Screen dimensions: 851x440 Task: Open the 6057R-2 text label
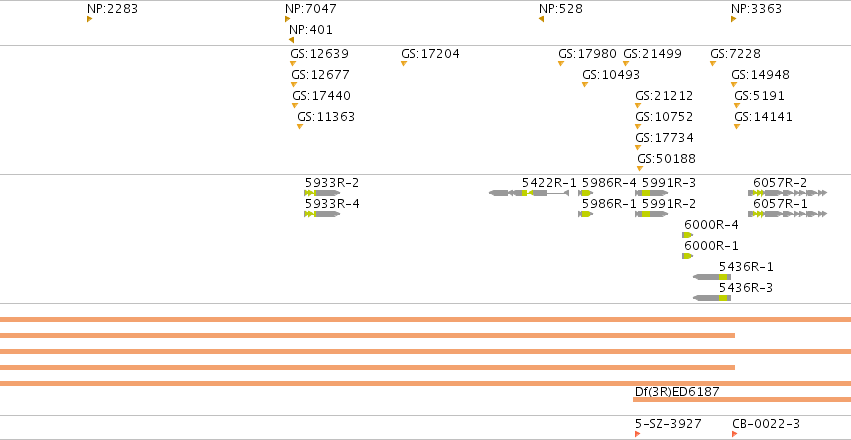click(780, 183)
